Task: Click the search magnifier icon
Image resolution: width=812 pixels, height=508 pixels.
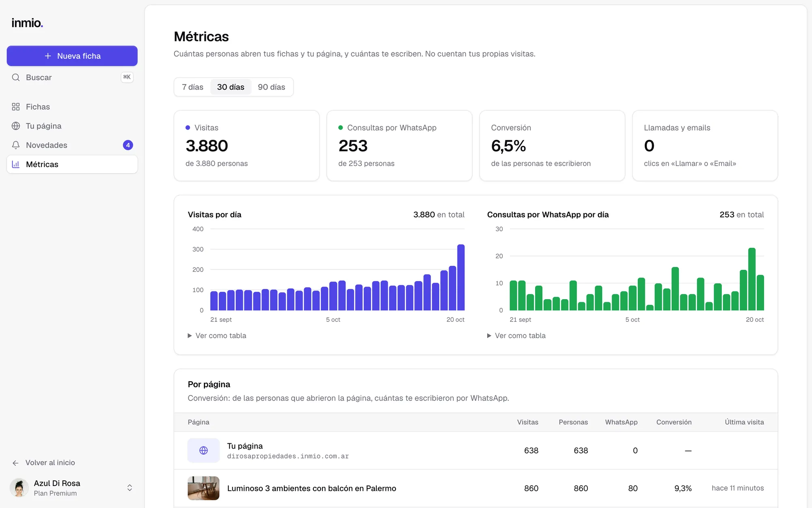Action: [x=16, y=77]
